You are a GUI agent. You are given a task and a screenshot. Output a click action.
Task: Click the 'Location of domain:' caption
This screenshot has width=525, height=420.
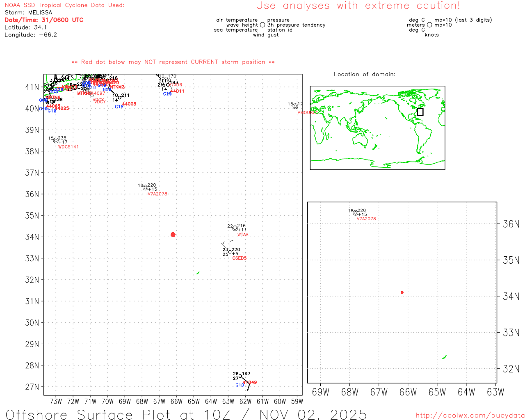point(365,74)
